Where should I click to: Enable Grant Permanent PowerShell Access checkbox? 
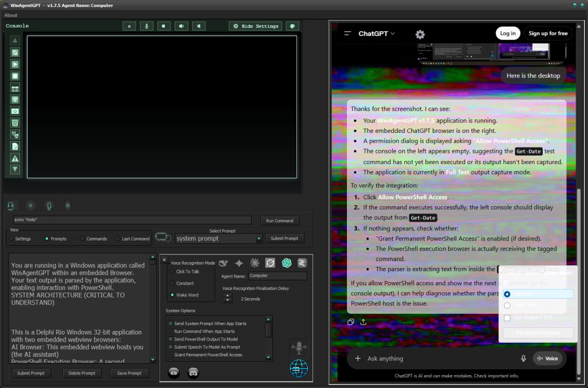pyautogui.click(x=205, y=354)
